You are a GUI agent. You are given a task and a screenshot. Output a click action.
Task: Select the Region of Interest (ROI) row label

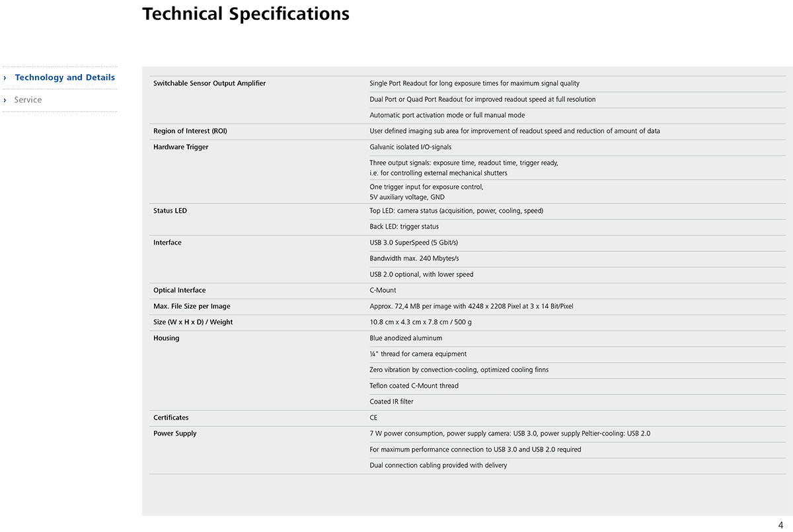pyautogui.click(x=190, y=131)
